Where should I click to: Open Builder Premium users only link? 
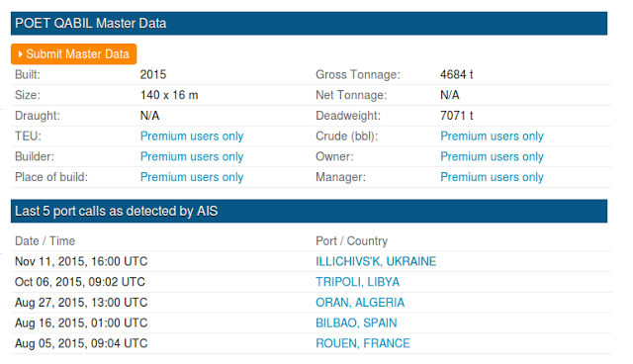coord(192,156)
